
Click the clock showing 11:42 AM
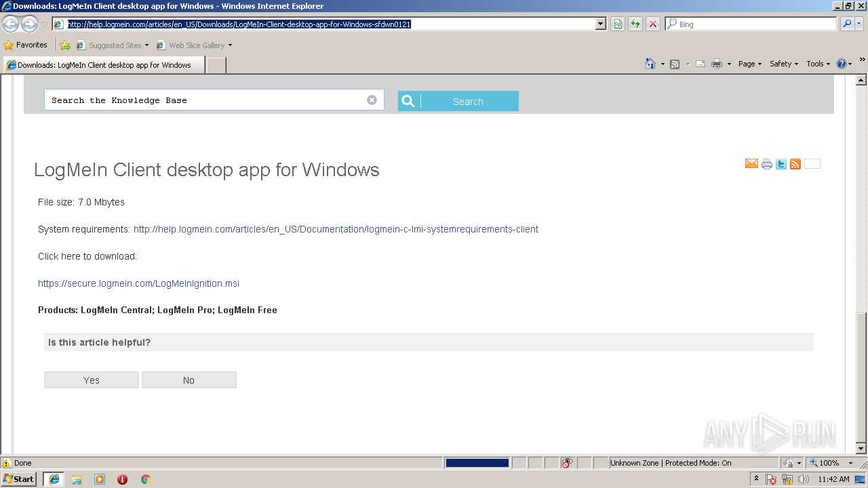coord(833,479)
